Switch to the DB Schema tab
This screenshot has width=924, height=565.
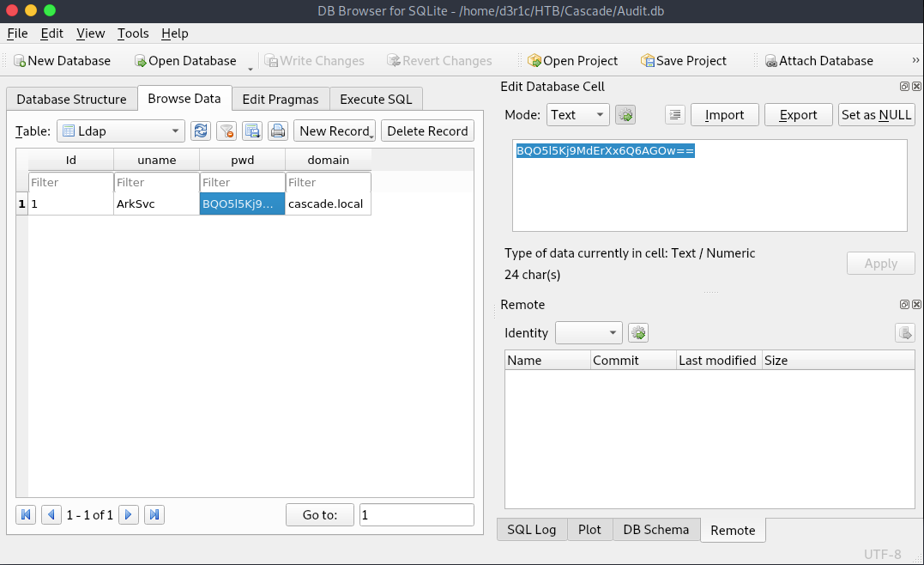[655, 530]
